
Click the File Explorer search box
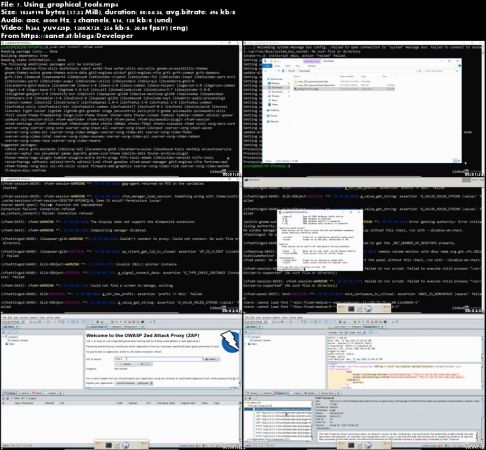pyautogui.click(x=440, y=71)
